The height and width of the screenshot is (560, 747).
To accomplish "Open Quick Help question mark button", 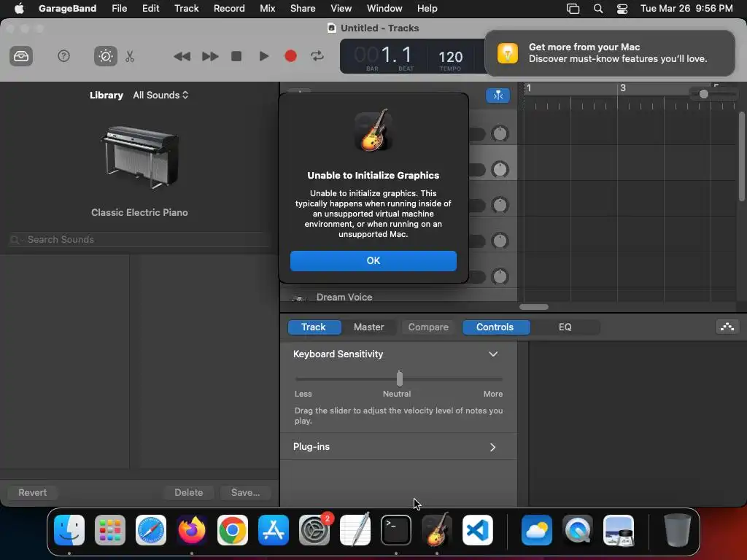I will (x=63, y=56).
